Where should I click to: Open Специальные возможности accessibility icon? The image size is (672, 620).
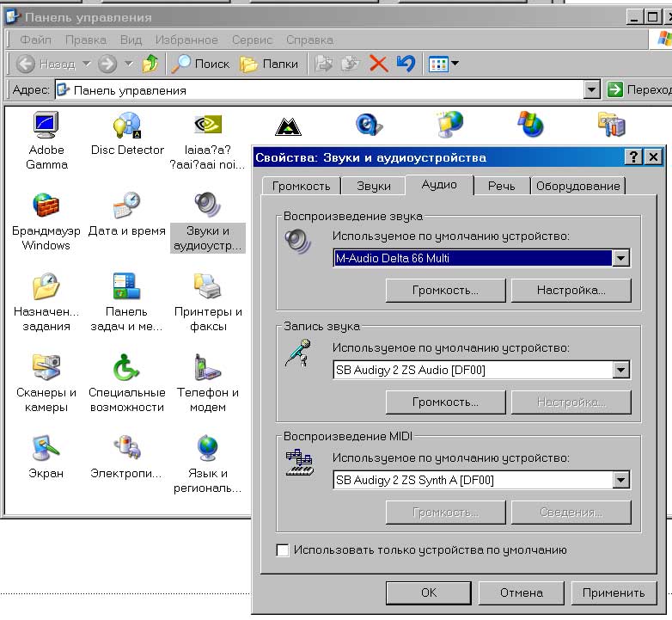(x=126, y=369)
